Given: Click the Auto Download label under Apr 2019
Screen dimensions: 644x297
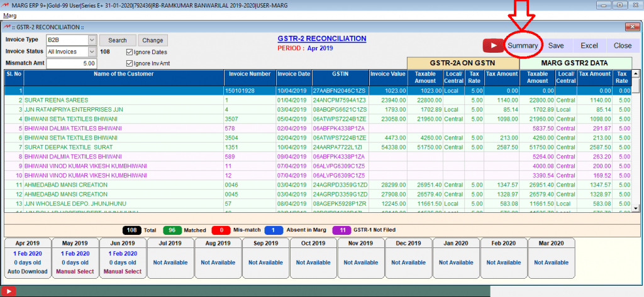Looking at the screenshot, I should click(x=27, y=271).
